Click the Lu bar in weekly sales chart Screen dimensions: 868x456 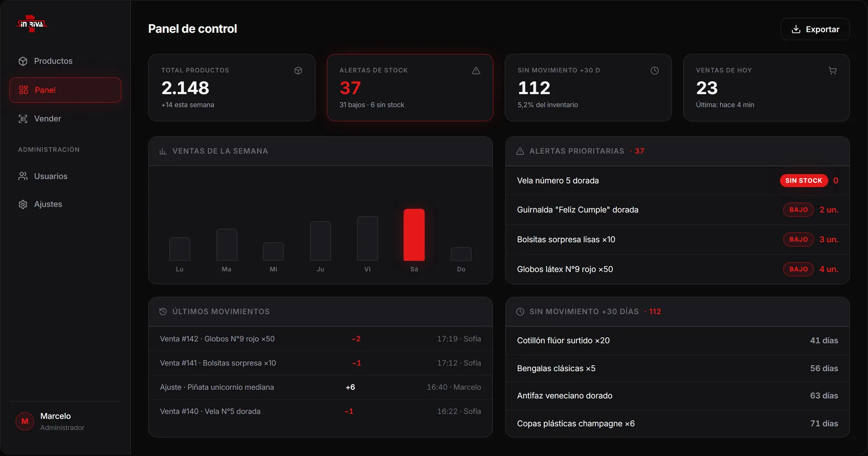click(179, 249)
